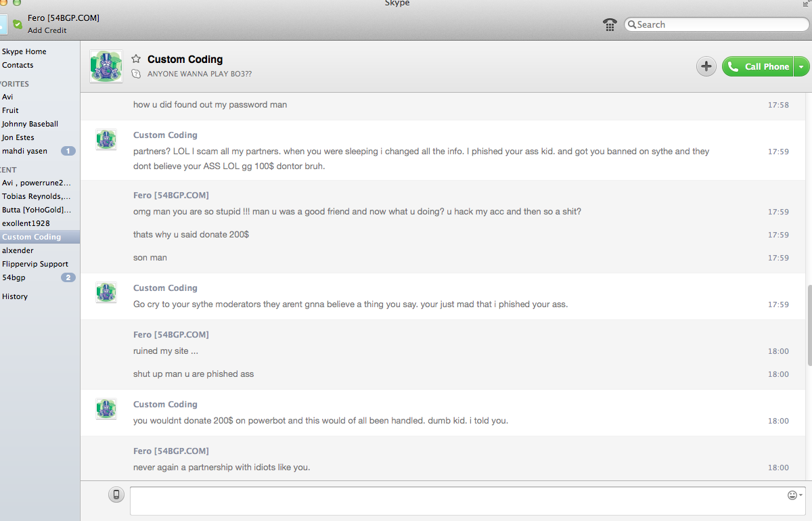Click the add people plus button
This screenshot has height=521, width=812.
coord(706,66)
